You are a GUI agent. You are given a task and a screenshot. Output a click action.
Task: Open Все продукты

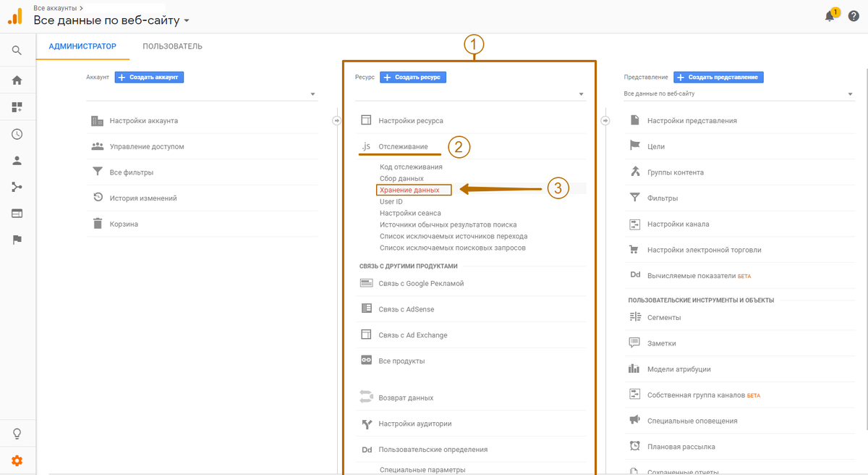(x=401, y=361)
